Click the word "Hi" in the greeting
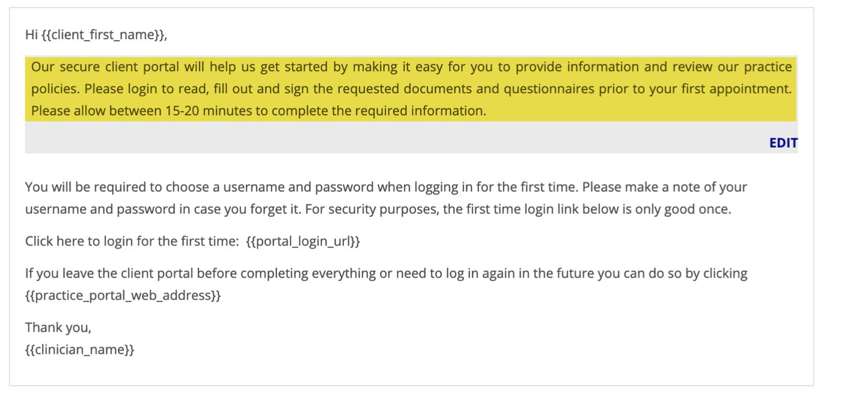Screen dimensions: 868x406 point(32,35)
